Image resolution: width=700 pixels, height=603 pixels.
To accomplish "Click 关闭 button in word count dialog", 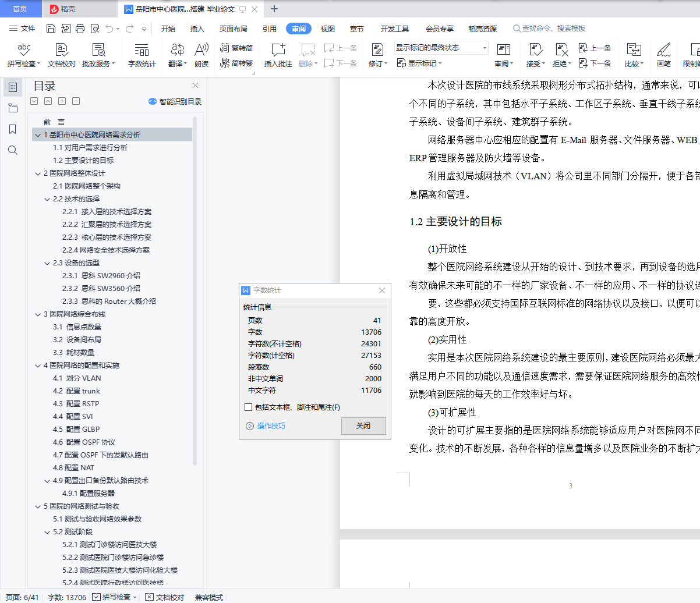I will pos(363,426).
